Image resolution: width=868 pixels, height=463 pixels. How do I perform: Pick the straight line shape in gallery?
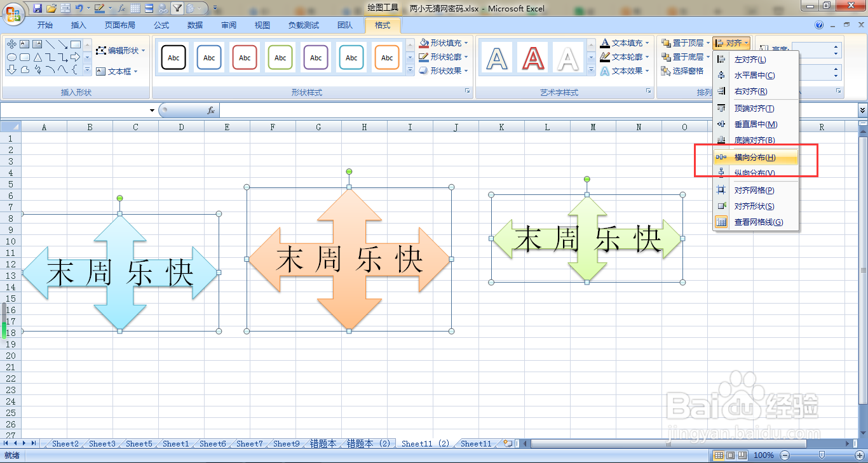click(50, 44)
